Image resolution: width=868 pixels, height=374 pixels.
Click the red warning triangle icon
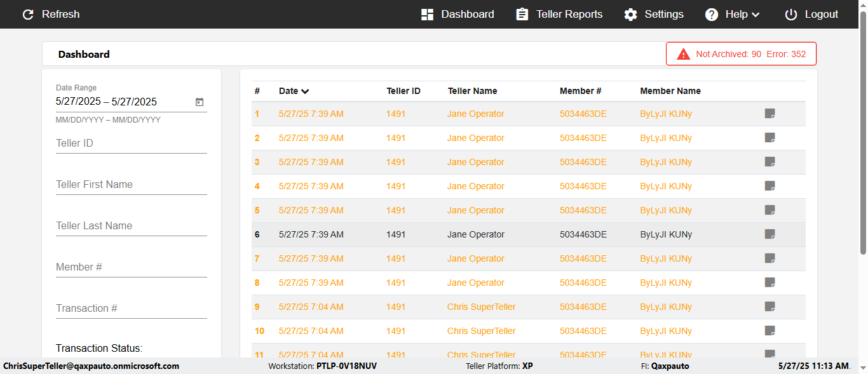pyautogui.click(x=684, y=54)
